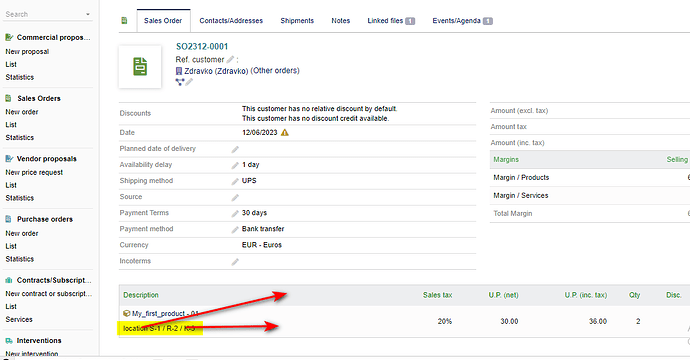Open List under Contracts/Subscriptions
This screenshot has height=360, width=690.
click(11, 306)
